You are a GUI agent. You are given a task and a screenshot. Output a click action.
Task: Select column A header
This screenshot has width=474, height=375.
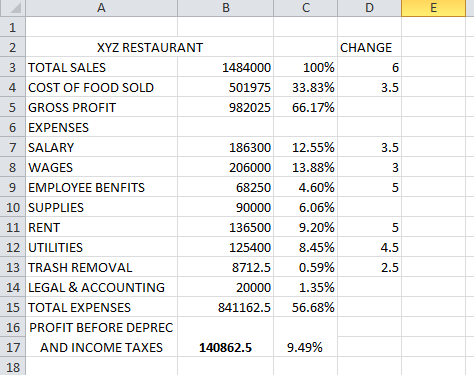tap(101, 8)
